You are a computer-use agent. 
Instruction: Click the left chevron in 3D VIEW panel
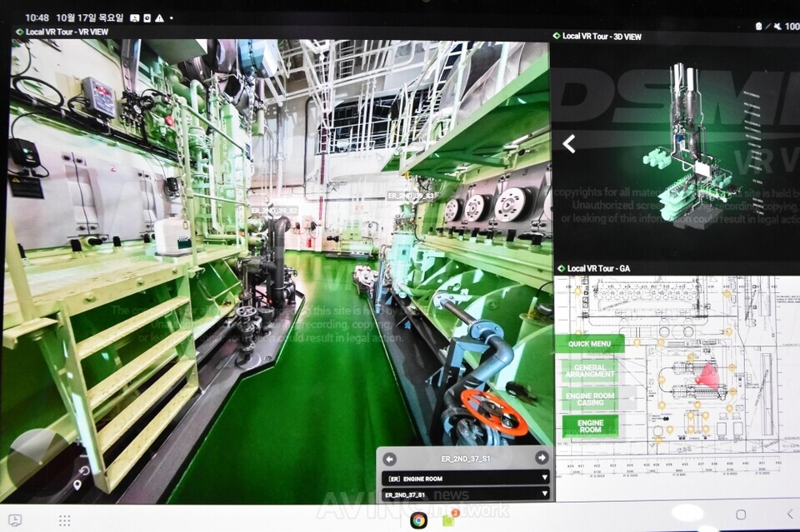pos(569,144)
